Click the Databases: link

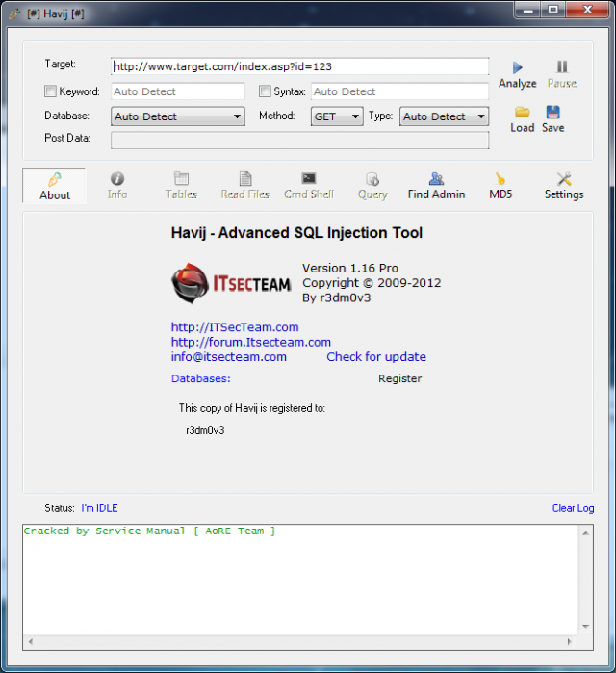tap(201, 378)
